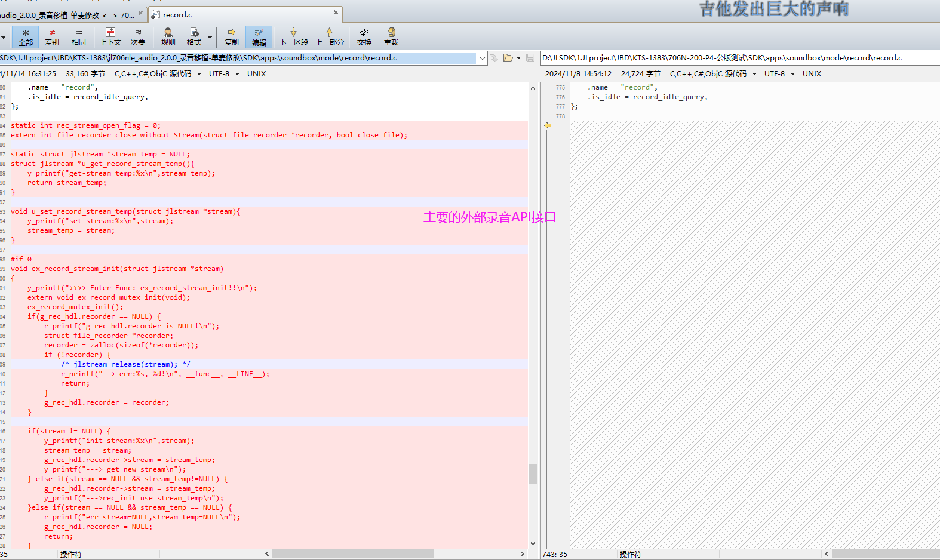This screenshot has height=560, width=940.
Task: Click the left pane scroll-up arrow
Action: 533,88
